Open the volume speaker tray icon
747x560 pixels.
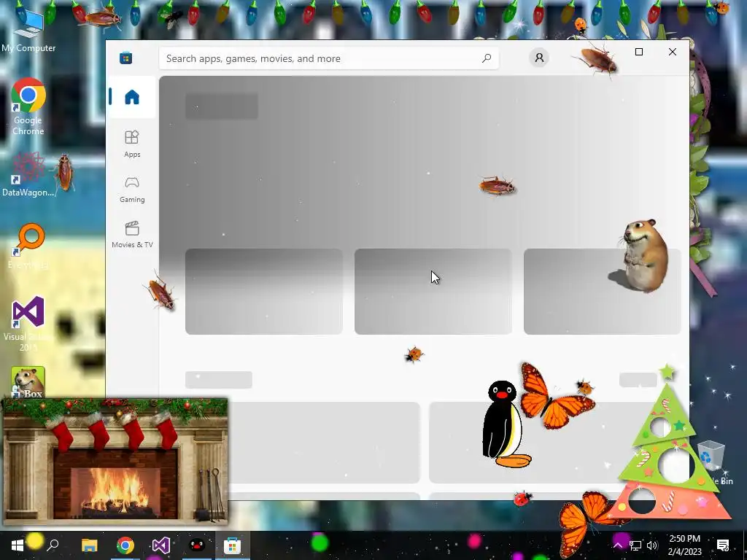click(652, 545)
